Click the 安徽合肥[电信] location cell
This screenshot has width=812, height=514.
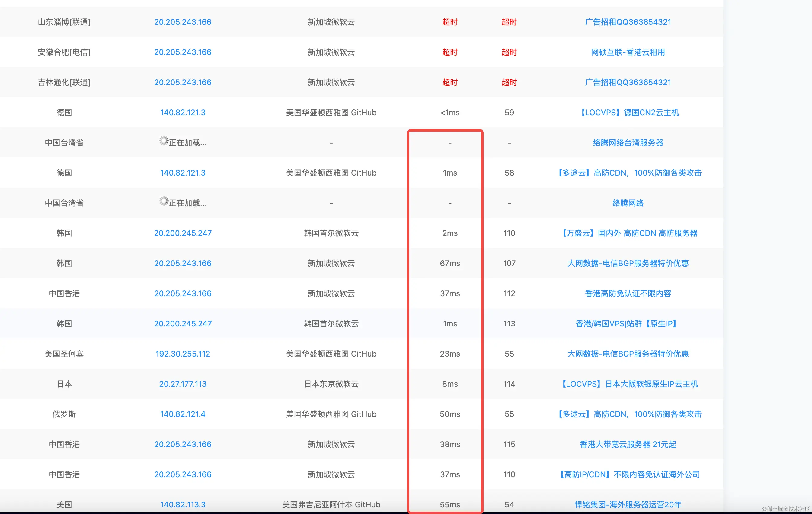[64, 52]
